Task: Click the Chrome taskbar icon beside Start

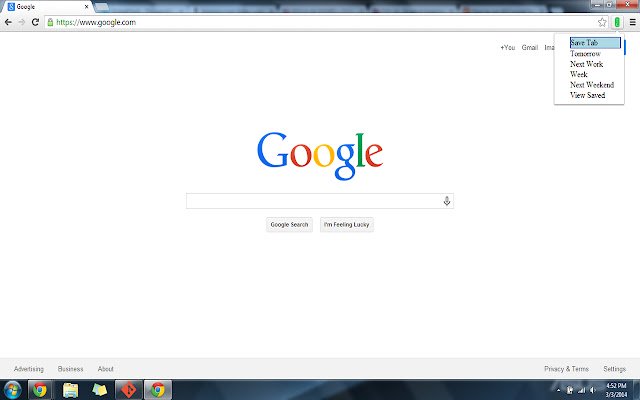Action: coord(40,390)
